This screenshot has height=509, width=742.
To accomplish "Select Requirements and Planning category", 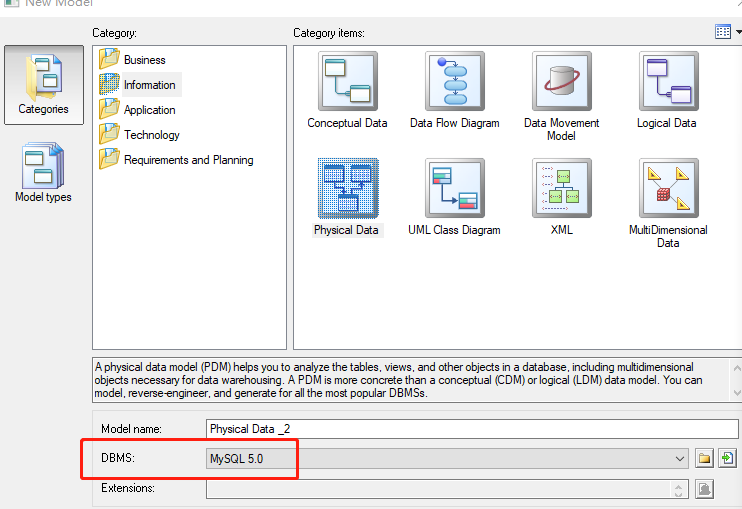I will tap(176, 160).
